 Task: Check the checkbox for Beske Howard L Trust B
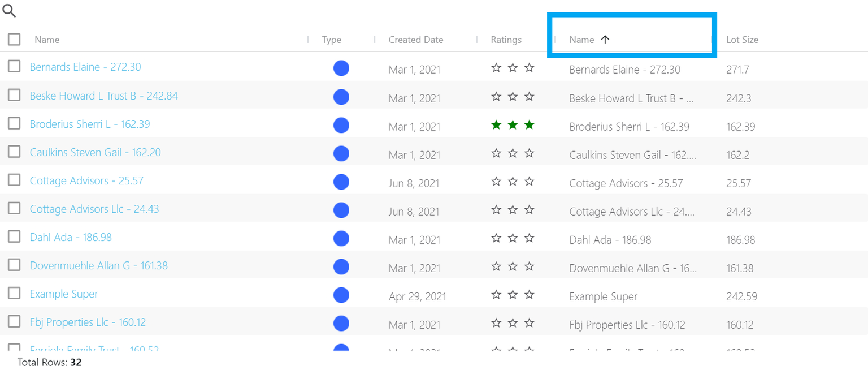(x=14, y=94)
